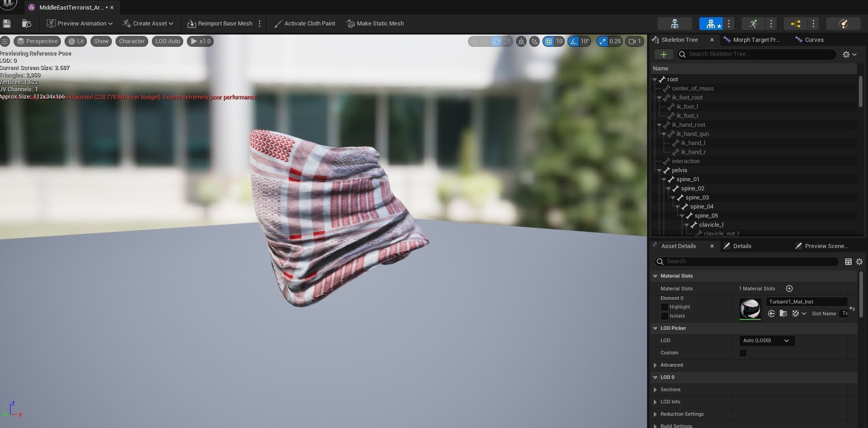Select the scale transform gizmo
Screen dimensions: 868x428
tap(507, 41)
